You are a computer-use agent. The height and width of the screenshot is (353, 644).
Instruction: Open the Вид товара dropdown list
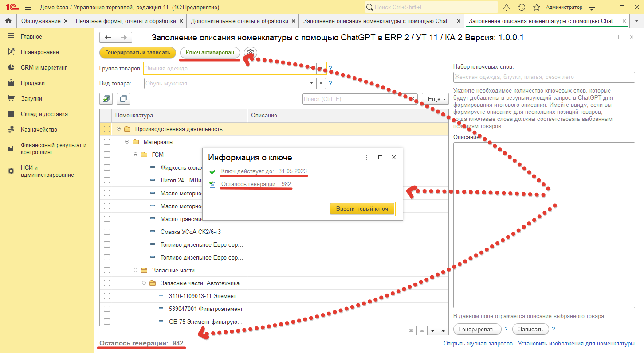point(312,83)
